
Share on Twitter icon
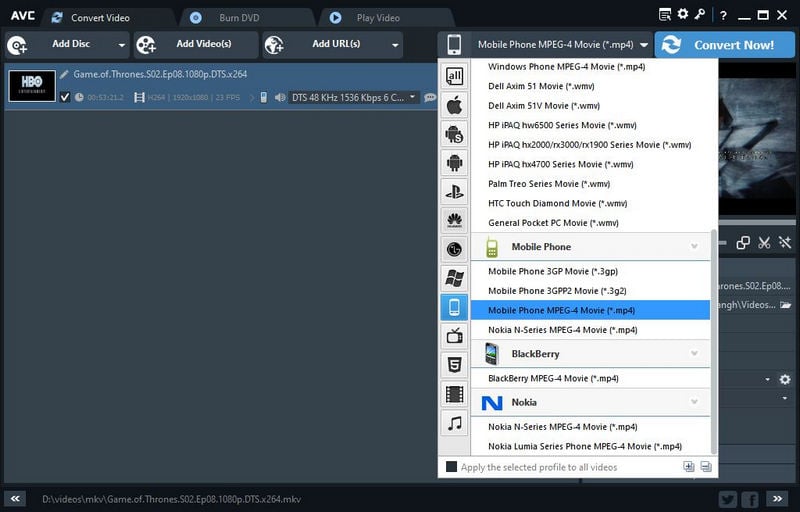point(728,499)
